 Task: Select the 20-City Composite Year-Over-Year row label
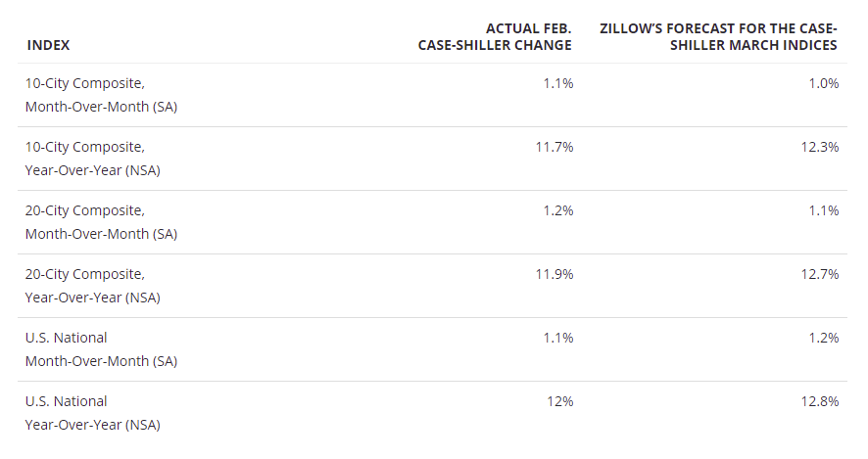(93, 286)
